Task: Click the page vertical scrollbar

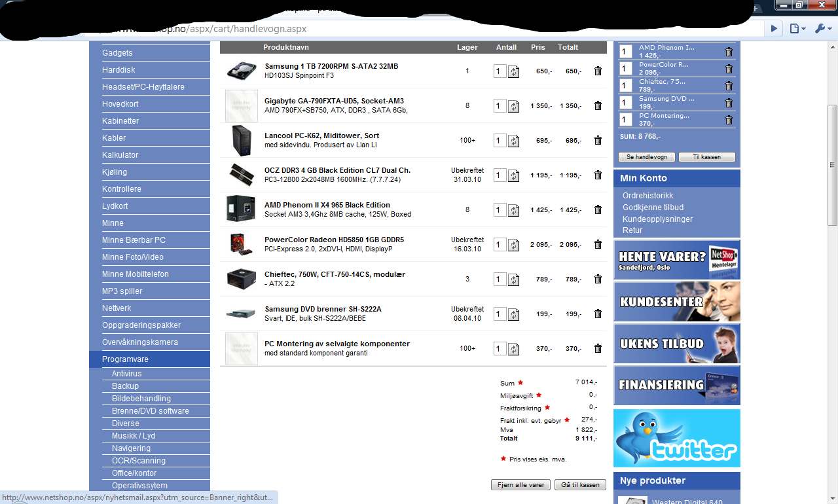Action: pyautogui.click(x=833, y=166)
